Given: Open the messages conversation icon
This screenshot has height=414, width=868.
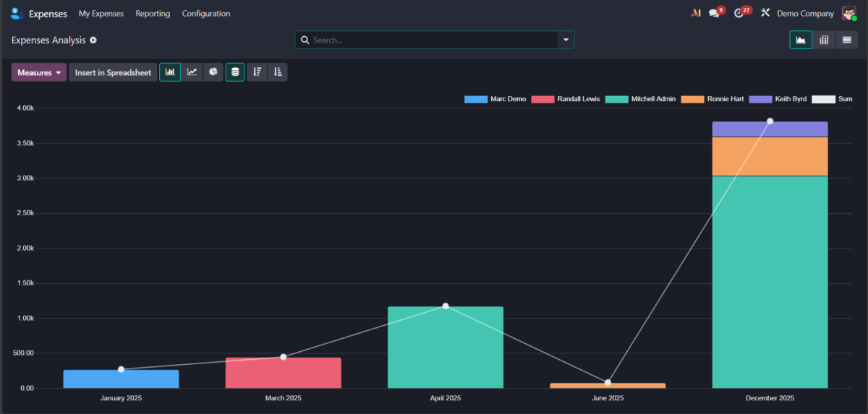Looking at the screenshot, I should pyautogui.click(x=715, y=14).
